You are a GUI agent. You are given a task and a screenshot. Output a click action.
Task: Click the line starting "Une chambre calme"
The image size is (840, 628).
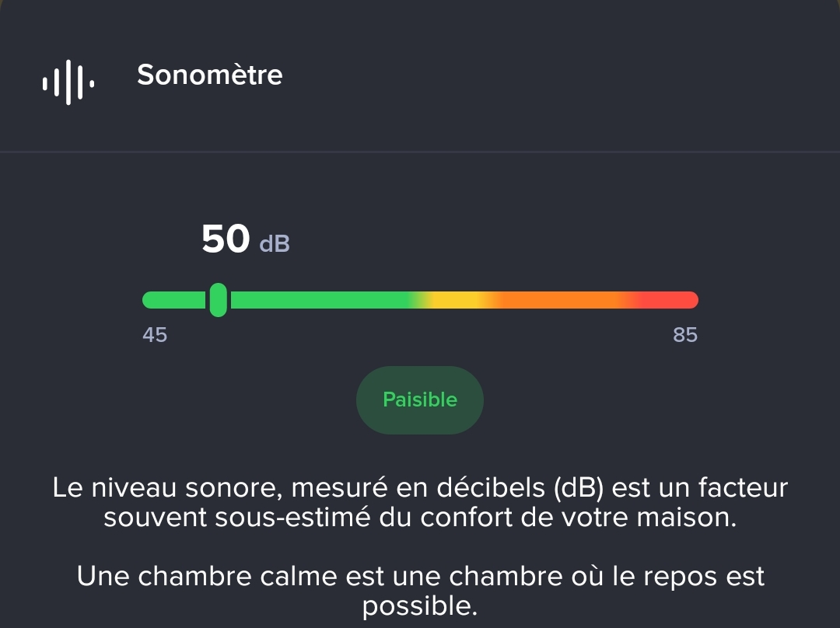coord(420,576)
